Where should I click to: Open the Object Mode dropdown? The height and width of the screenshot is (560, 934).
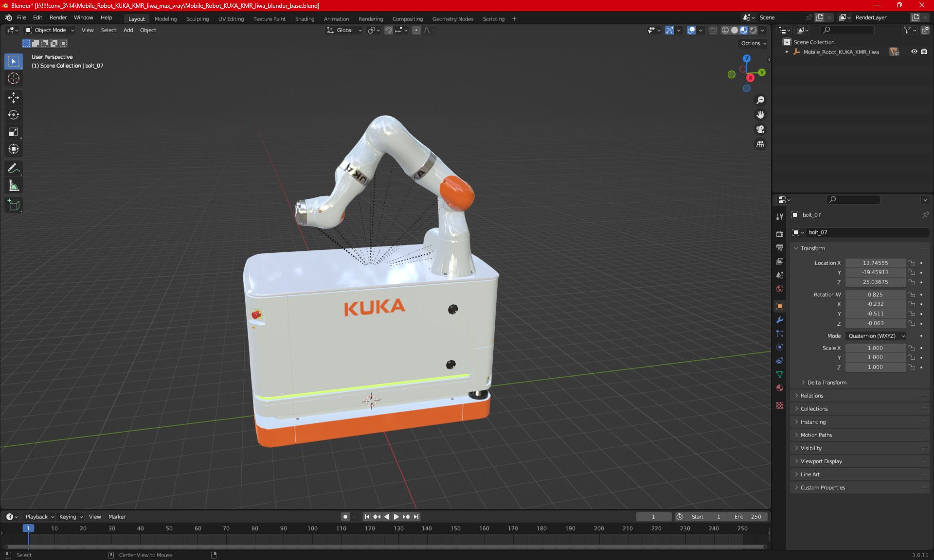[50, 30]
